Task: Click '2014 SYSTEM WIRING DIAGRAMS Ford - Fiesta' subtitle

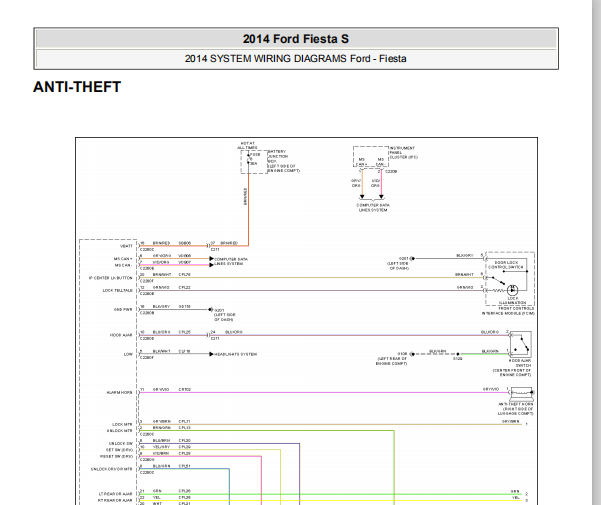Action: [x=296, y=59]
